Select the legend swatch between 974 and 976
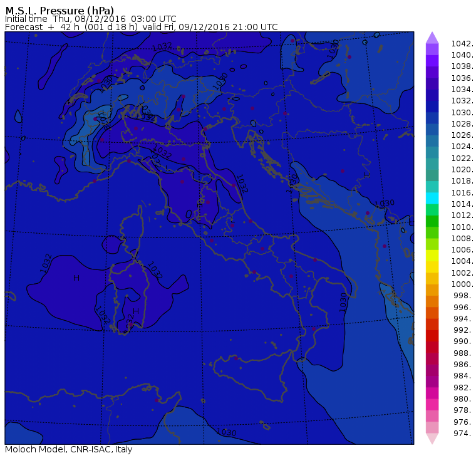476x458 pixels. tap(432, 427)
